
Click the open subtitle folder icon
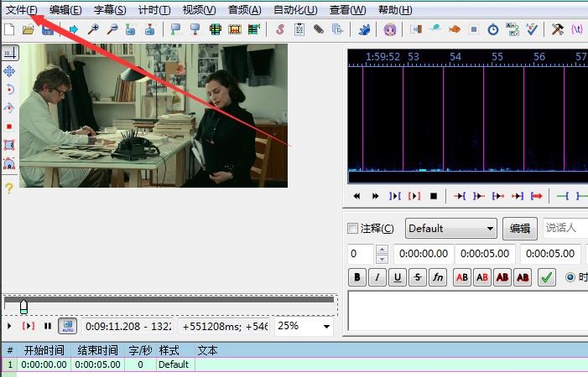click(x=29, y=29)
